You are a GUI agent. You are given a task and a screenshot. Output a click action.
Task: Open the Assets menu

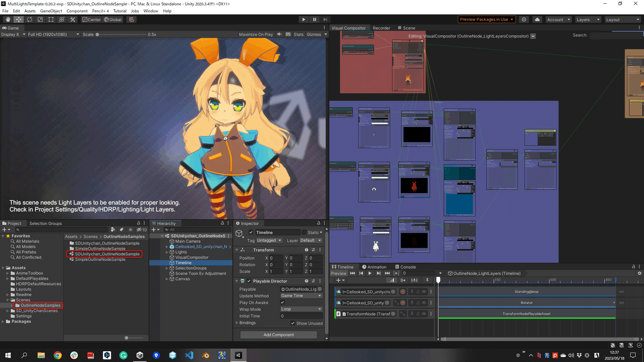pos(30,11)
